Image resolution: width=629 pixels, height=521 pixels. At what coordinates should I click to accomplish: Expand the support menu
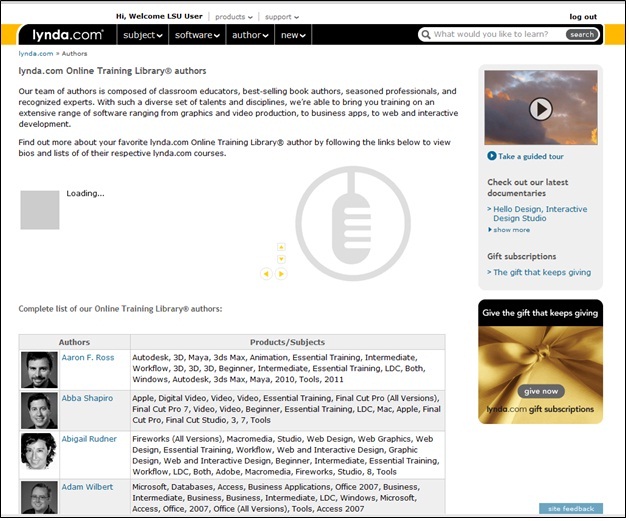tap(282, 17)
